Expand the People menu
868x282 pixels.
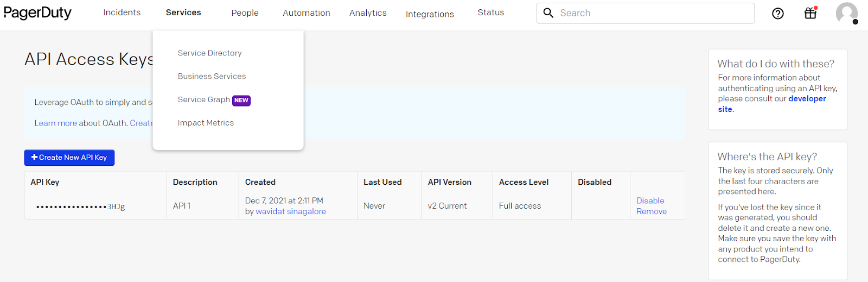(x=245, y=13)
